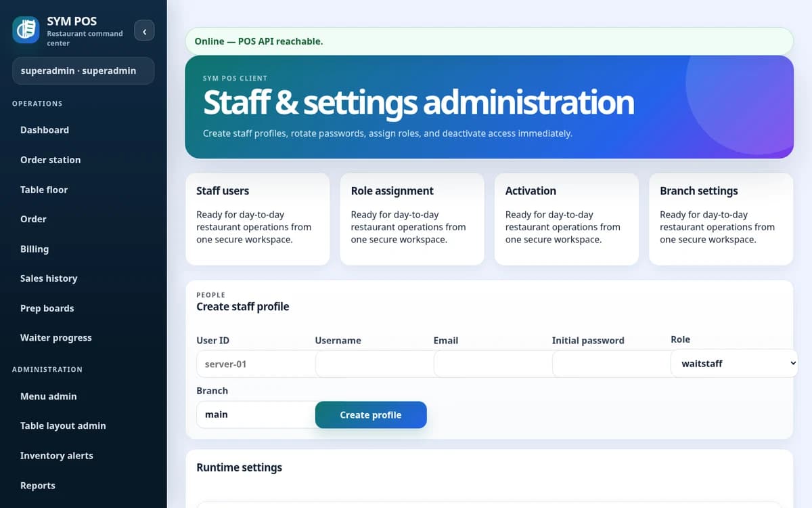Go to Table layout admin

coord(83,425)
